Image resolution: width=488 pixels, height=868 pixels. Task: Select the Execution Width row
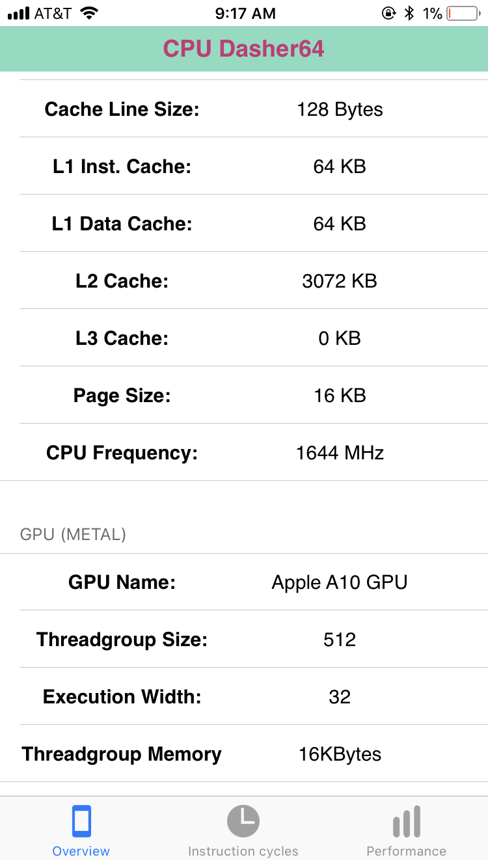(244, 696)
